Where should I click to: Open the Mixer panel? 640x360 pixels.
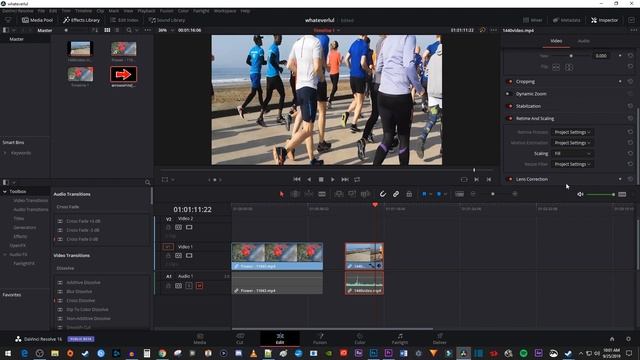[x=533, y=20]
